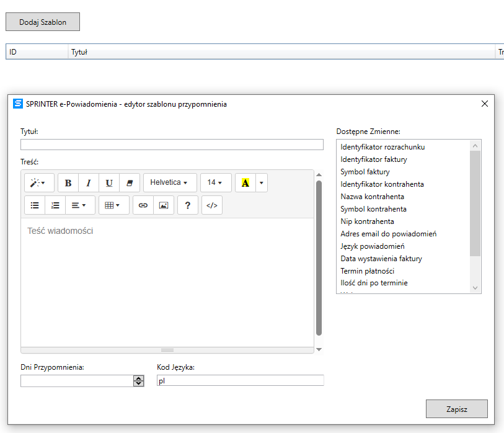Insert a hyperlink into message
Viewport: 504px width, 433px height.
point(143,205)
